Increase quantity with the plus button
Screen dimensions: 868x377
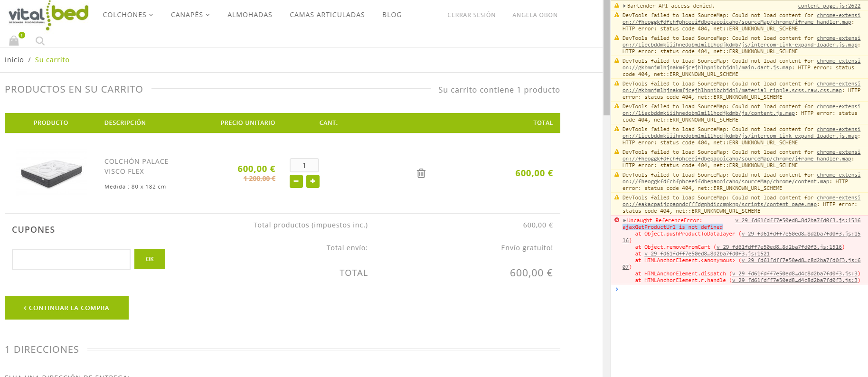[313, 181]
